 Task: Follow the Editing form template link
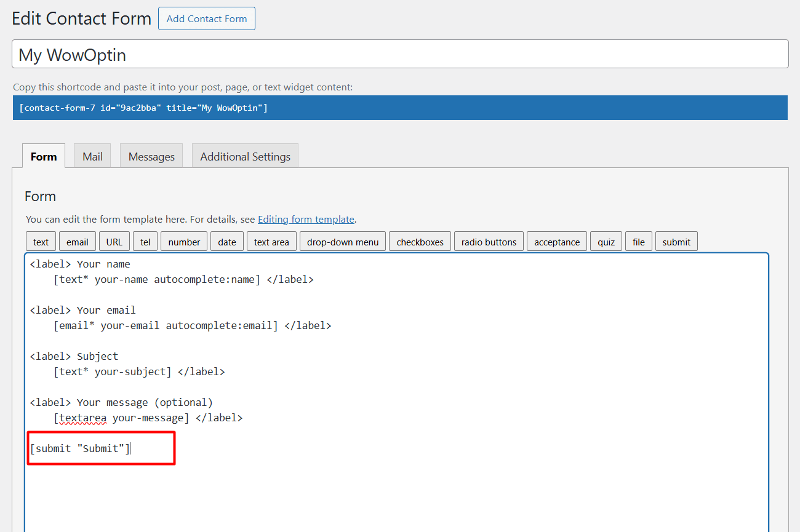pos(306,219)
